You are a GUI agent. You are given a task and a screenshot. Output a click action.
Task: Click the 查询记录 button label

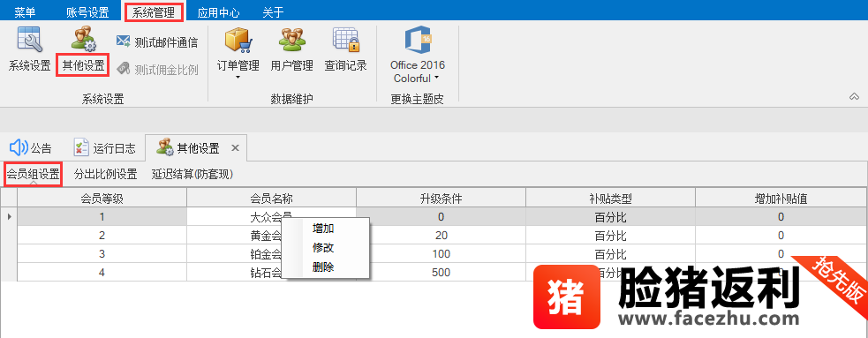click(x=346, y=66)
